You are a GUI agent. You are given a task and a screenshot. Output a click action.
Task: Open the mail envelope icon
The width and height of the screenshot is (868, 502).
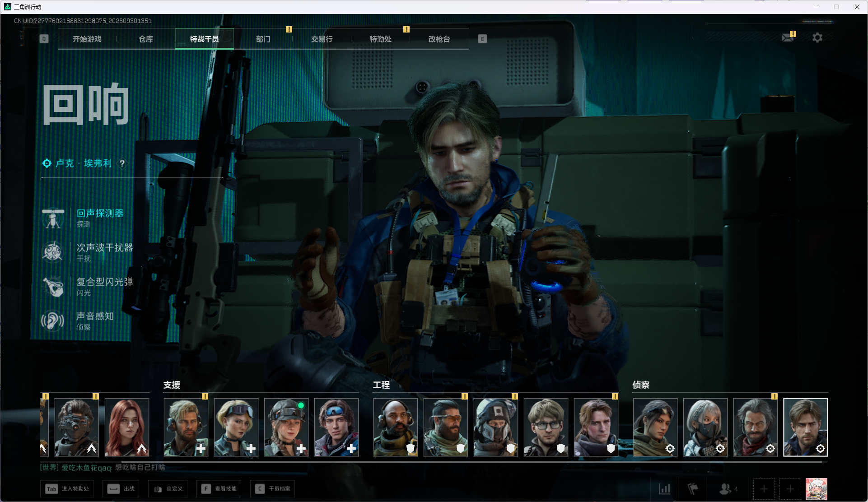pyautogui.click(x=788, y=38)
